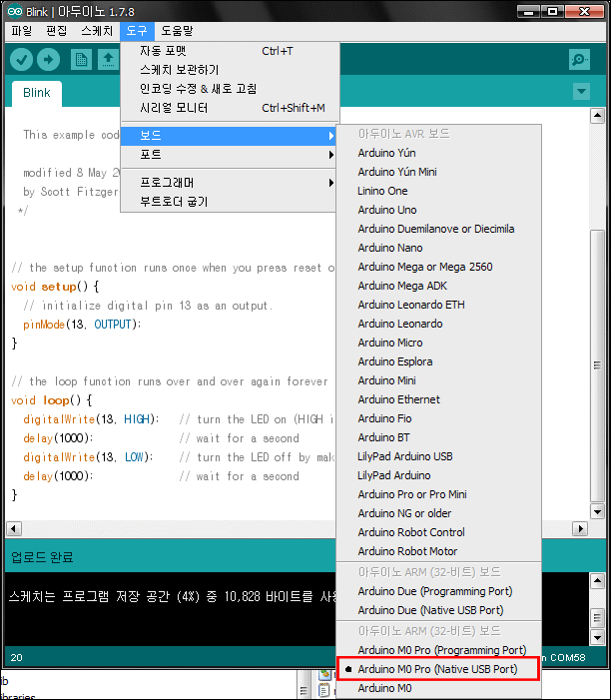Click the 업로드 완료 status text
Image resolution: width=611 pixels, height=700 pixels.
tap(42, 557)
